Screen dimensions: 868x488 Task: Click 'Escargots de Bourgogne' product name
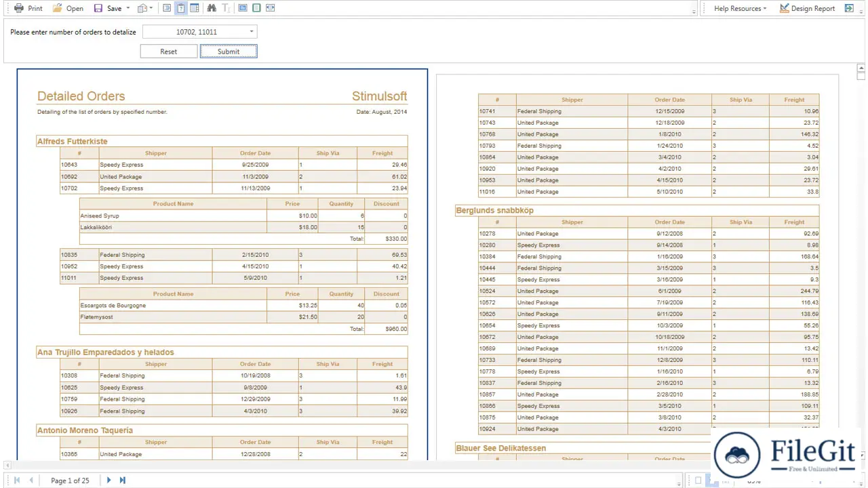point(113,306)
